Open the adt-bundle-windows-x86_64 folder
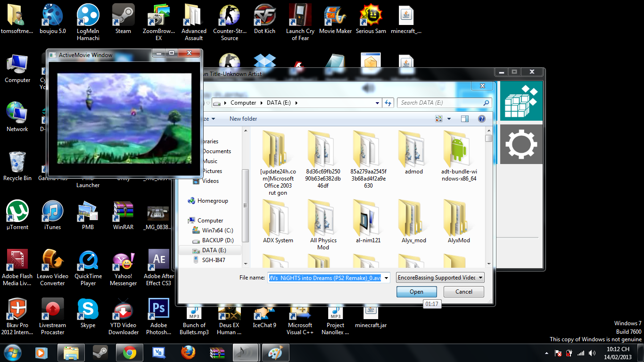Screen dimensions: 644x362 coord(459,156)
